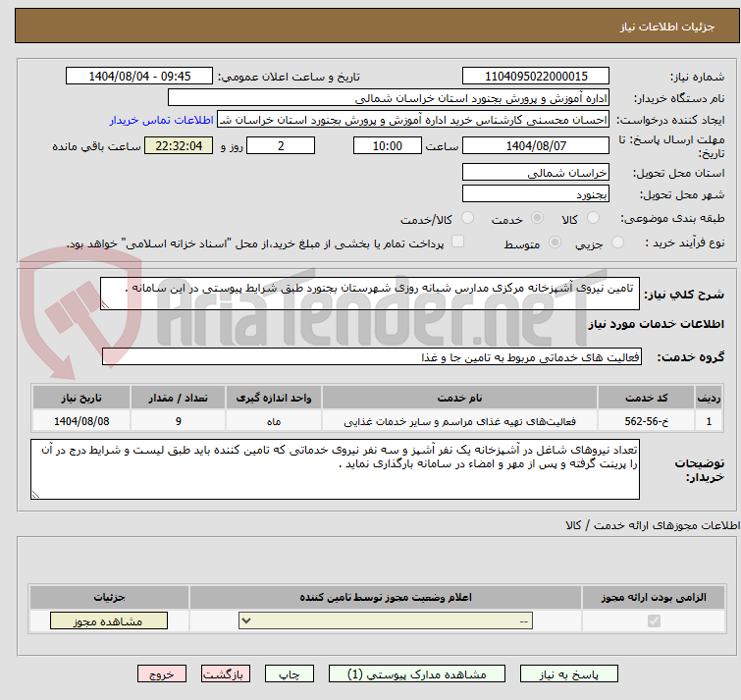Click the استان محل تحویل field
The image size is (741, 700).
tap(536, 173)
